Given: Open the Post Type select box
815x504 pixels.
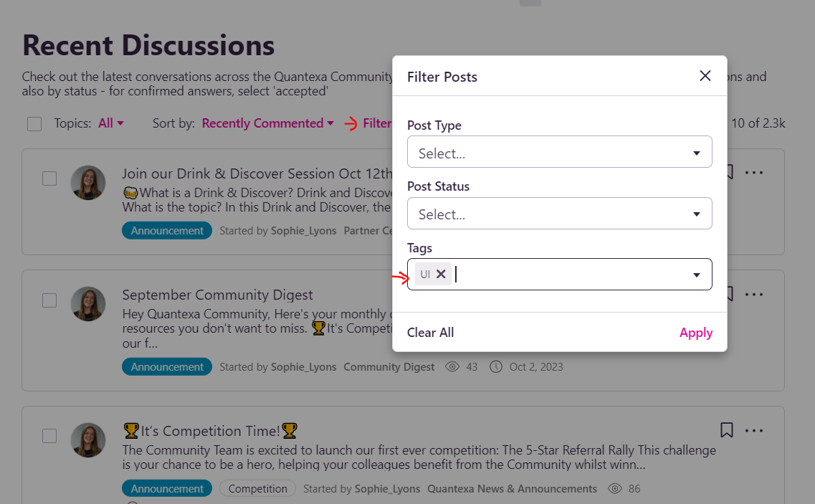Looking at the screenshot, I should 559,152.
